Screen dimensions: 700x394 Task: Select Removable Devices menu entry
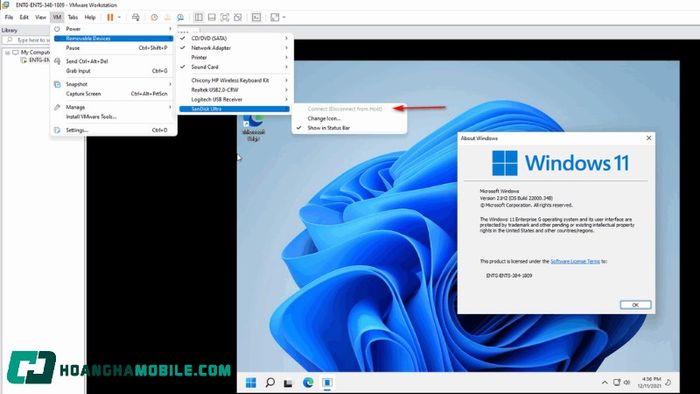113,38
